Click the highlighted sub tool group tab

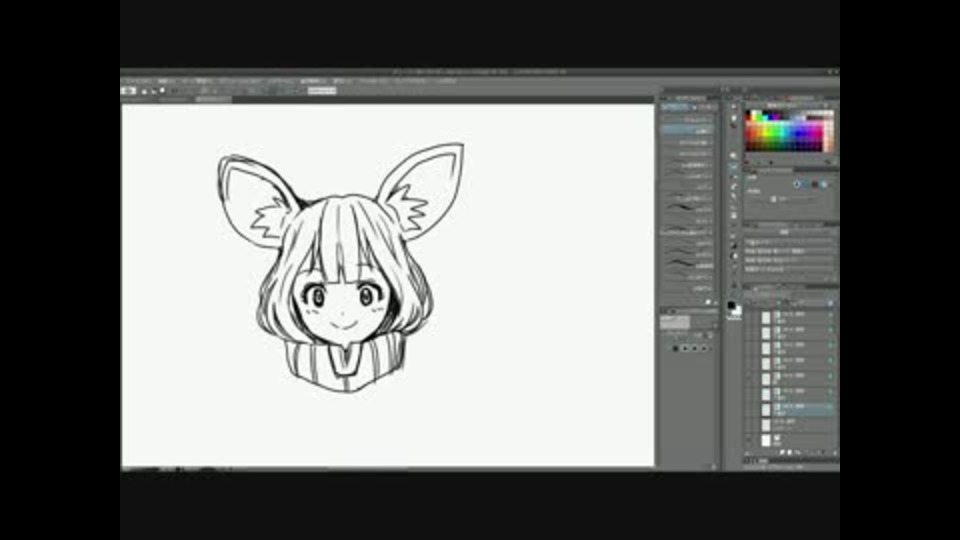[675, 107]
